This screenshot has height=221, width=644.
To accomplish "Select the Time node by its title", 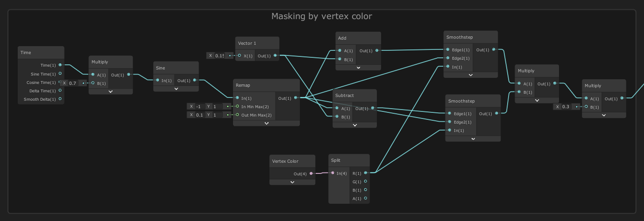I will tap(26, 53).
